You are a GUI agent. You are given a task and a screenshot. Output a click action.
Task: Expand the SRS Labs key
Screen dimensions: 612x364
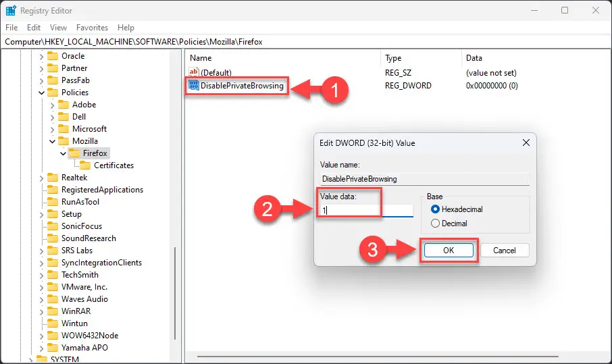[x=41, y=251]
